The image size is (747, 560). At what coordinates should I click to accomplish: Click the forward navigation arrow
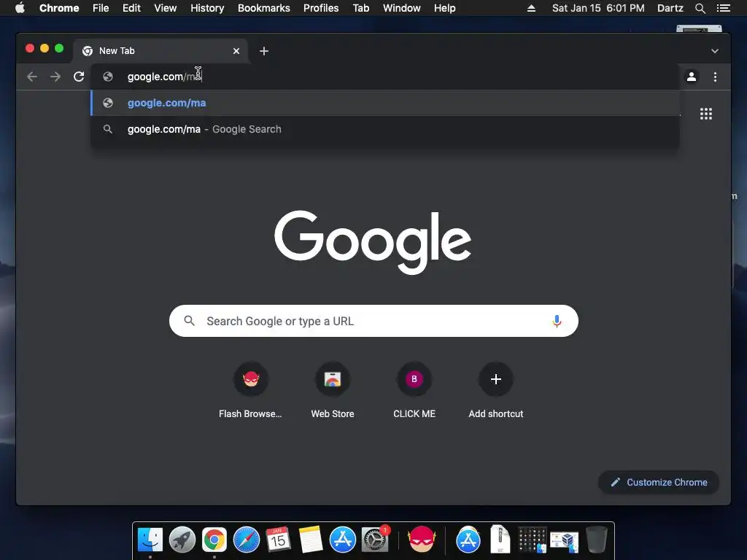coord(55,77)
